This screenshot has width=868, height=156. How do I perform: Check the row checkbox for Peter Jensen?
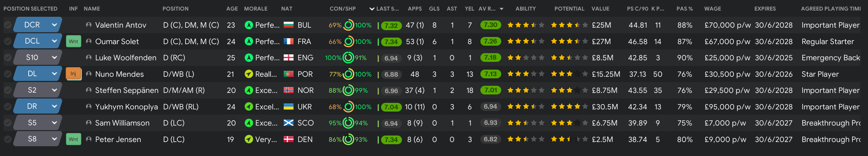click(x=7, y=139)
